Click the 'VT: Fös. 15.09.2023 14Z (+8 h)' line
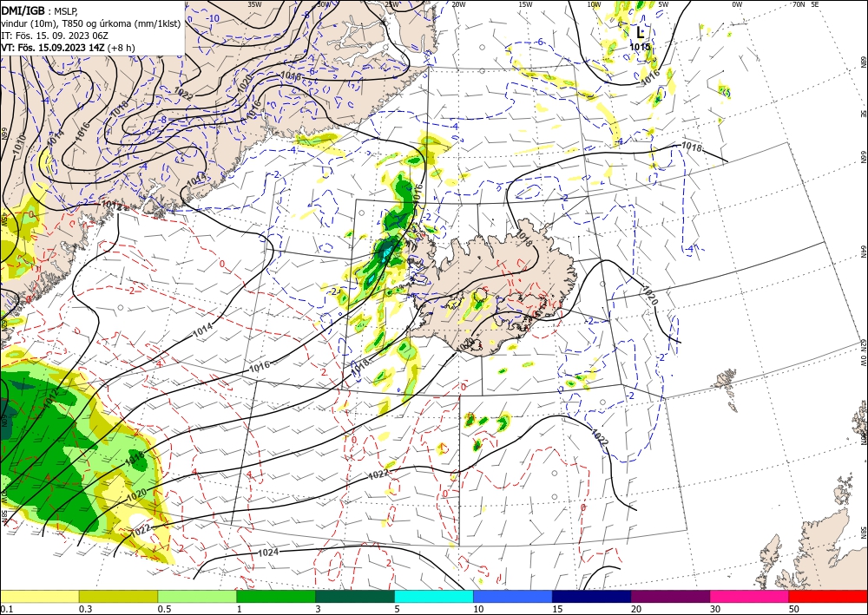The image size is (868, 615). point(68,48)
